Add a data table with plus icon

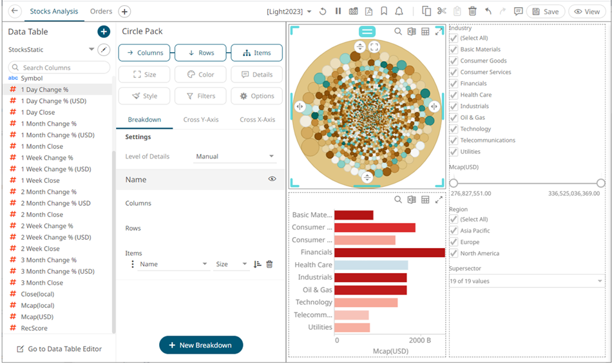103,32
